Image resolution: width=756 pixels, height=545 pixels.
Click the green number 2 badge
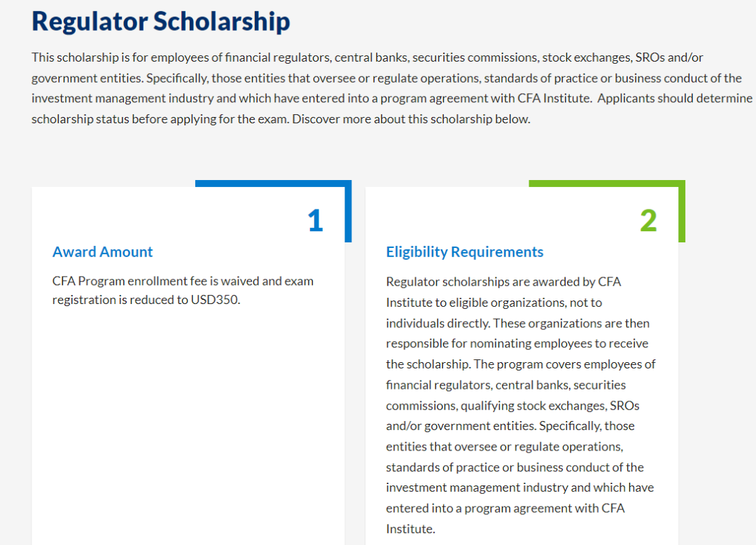click(648, 221)
